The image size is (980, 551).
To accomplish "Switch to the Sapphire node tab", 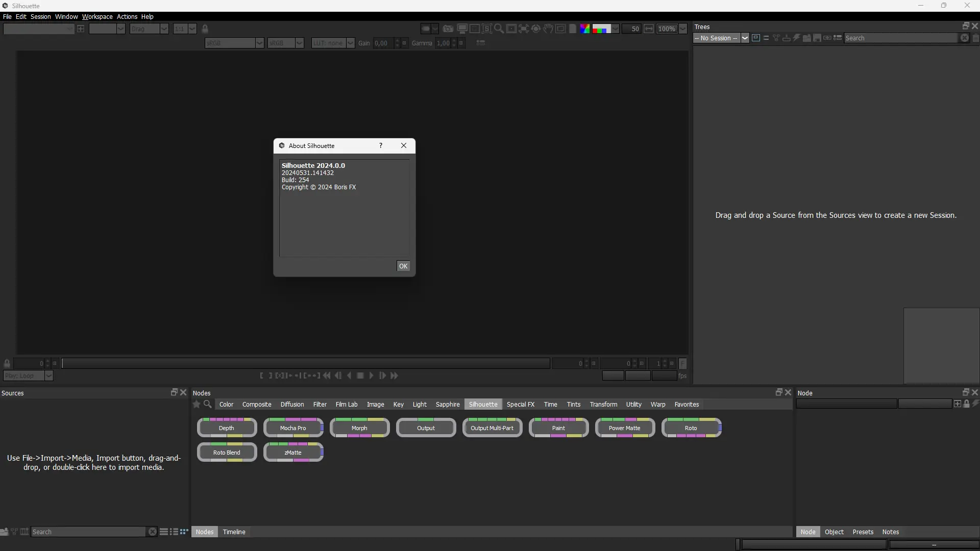I will click(x=447, y=404).
